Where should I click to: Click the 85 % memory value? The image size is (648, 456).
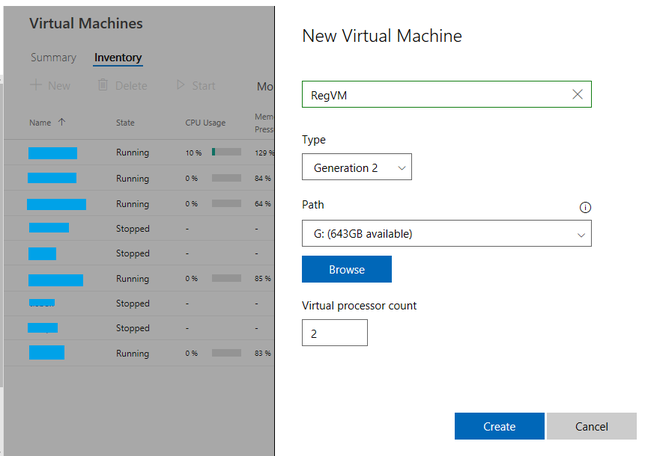[x=262, y=279]
